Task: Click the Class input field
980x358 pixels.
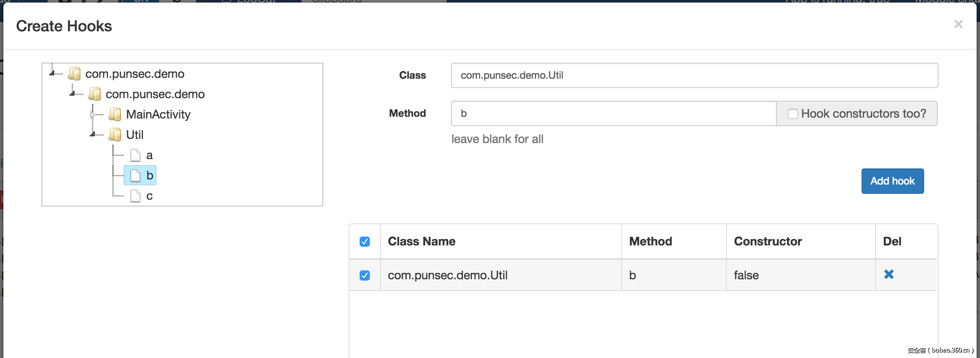Action: pos(694,75)
